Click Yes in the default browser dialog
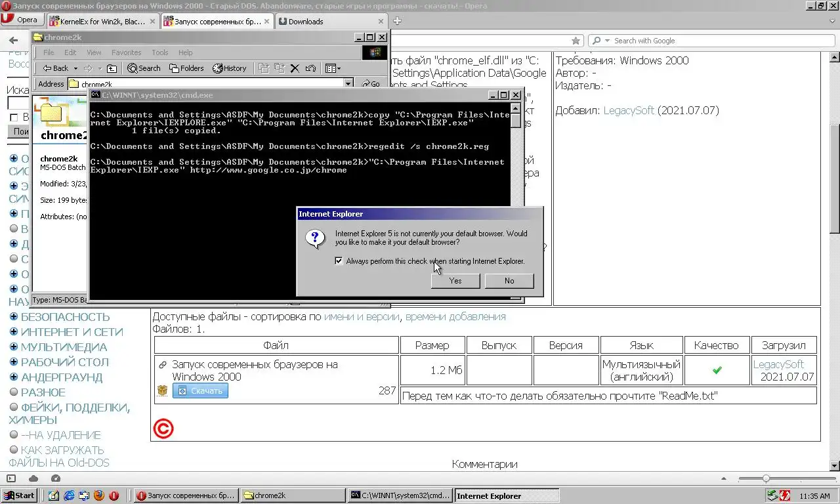Screen dimensions: 840x504 click(455, 281)
